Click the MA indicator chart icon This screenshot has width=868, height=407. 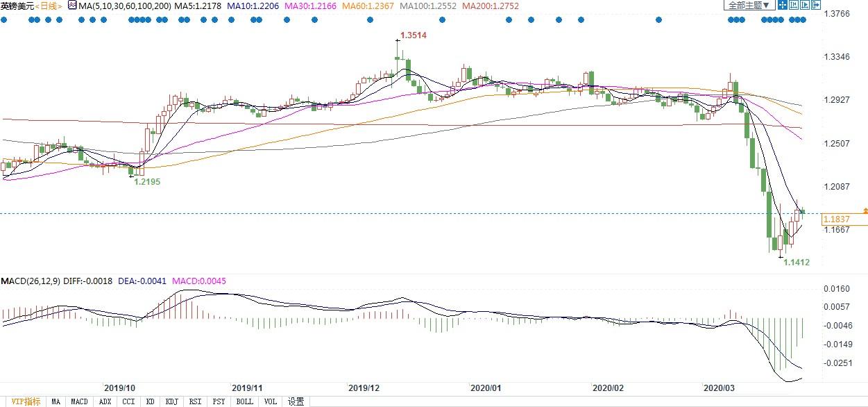click(x=71, y=6)
